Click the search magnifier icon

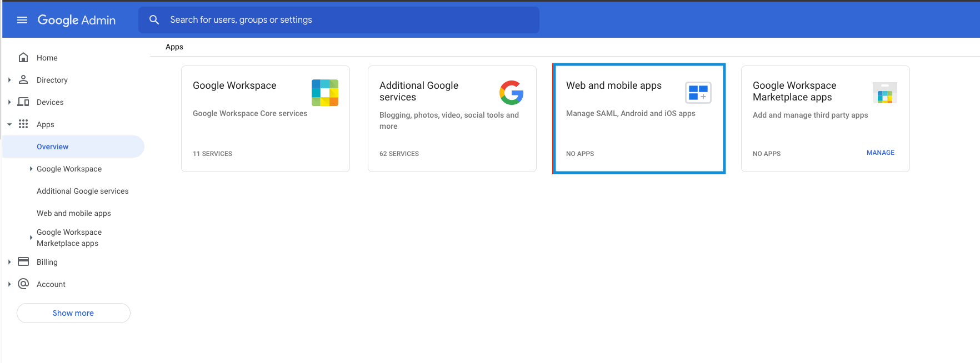(x=154, y=20)
